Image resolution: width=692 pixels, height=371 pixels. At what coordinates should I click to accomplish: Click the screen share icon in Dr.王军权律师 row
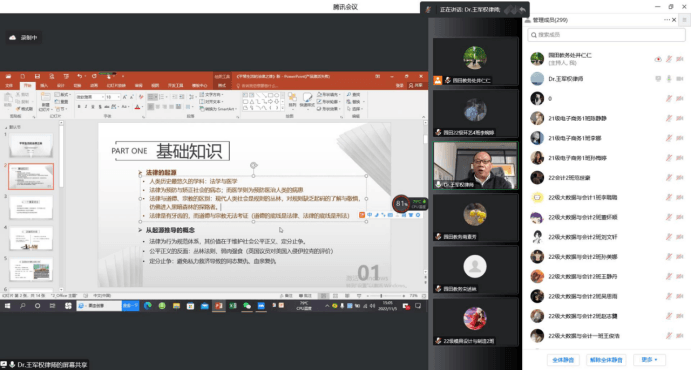[x=658, y=79]
